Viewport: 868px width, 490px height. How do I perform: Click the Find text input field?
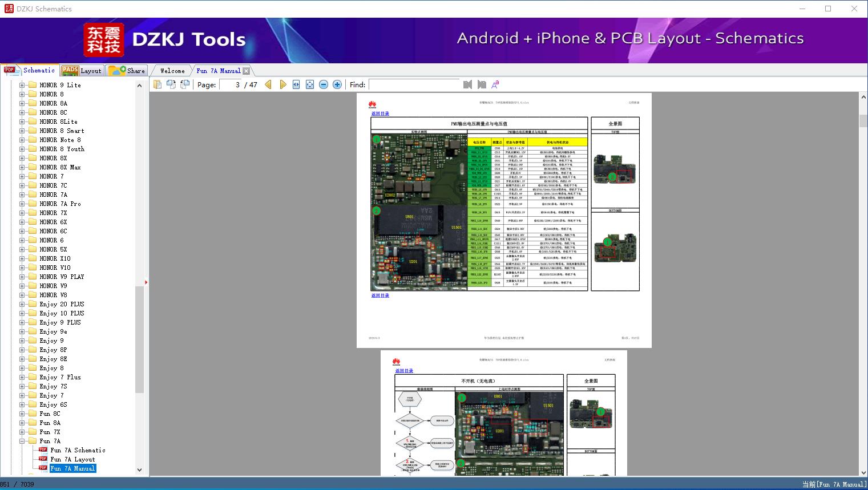coord(414,84)
